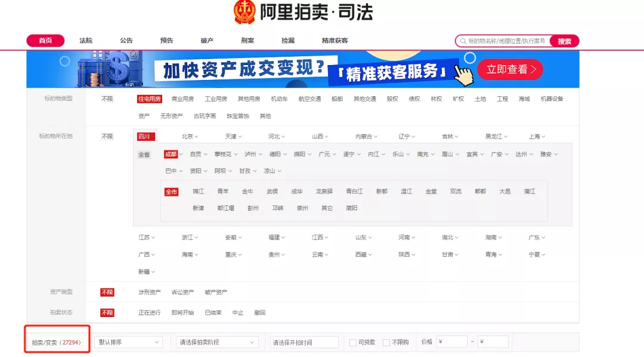Click the minimum price input
Viewport: 644px width, 357px height.
[452, 342]
